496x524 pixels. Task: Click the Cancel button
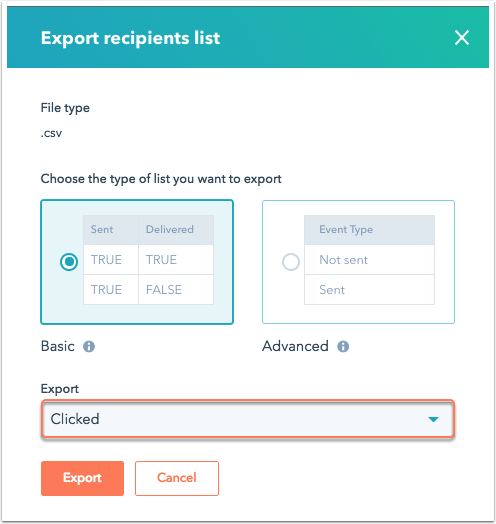click(177, 478)
